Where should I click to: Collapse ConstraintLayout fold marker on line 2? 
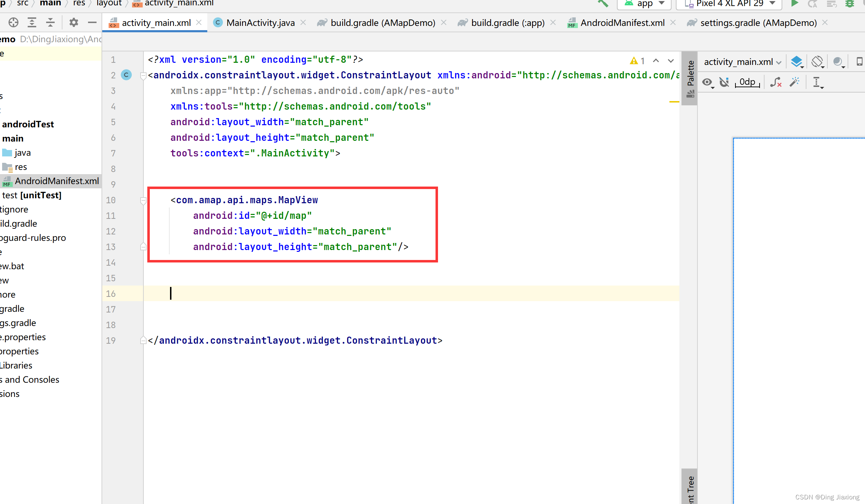[x=143, y=76]
